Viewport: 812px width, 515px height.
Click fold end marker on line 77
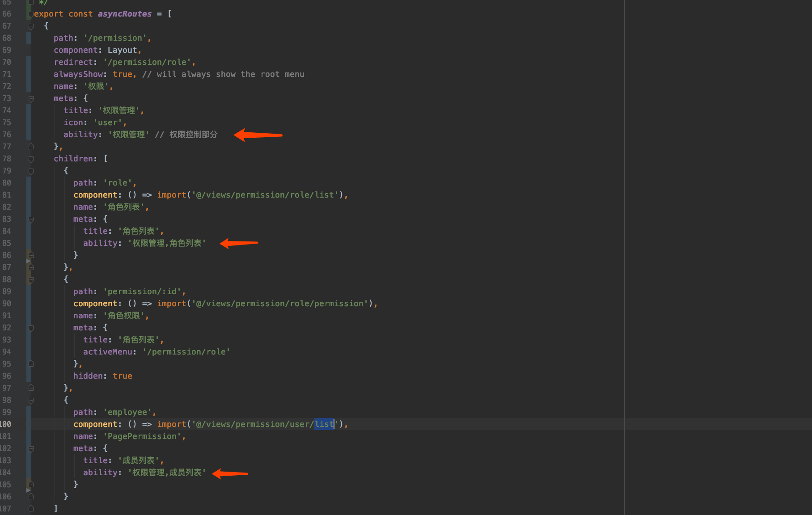[x=31, y=147]
